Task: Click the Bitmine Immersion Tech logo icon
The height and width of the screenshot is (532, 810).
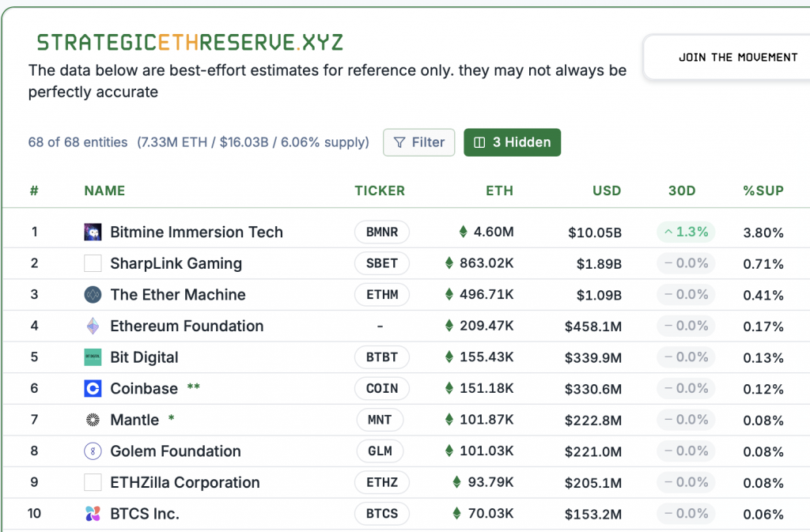Action: coord(93,232)
